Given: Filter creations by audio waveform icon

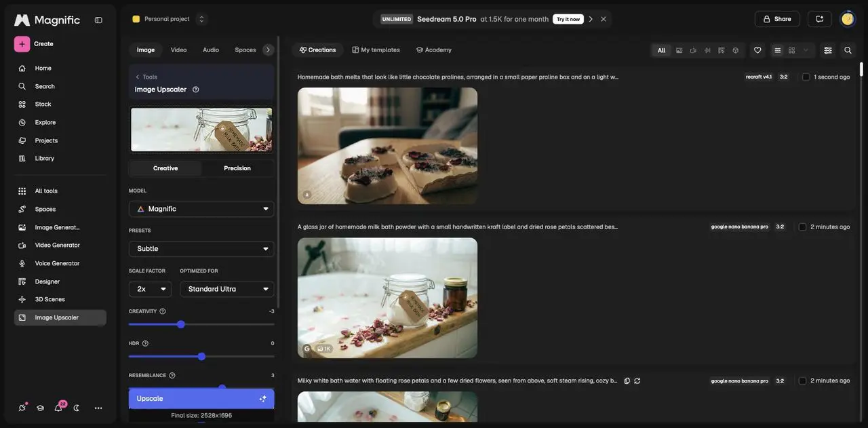Looking at the screenshot, I should click(707, 50).
